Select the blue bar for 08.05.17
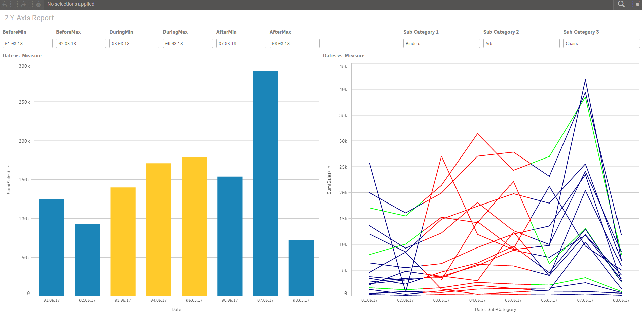Screen dimensions: 644x316 pos(301,268)
